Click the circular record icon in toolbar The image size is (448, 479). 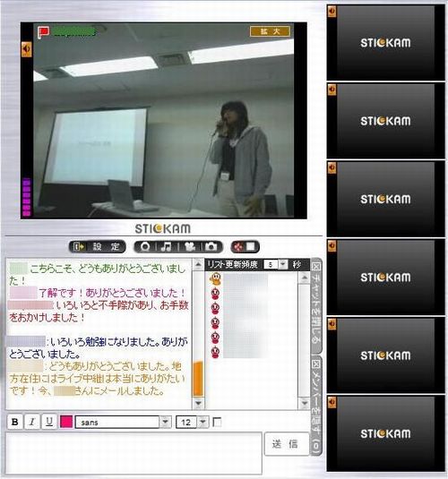145,246
